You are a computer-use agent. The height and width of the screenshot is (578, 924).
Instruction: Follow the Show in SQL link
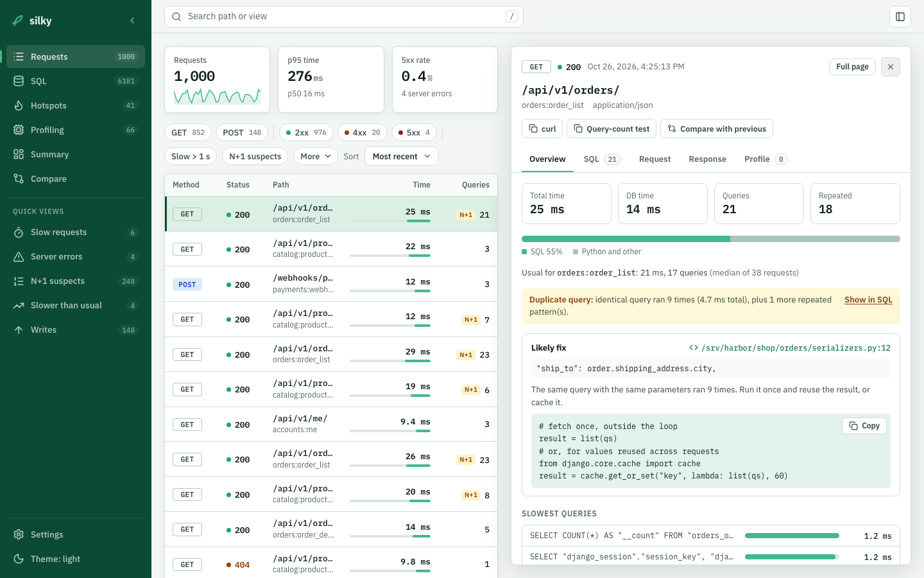[x=868, y=300]
